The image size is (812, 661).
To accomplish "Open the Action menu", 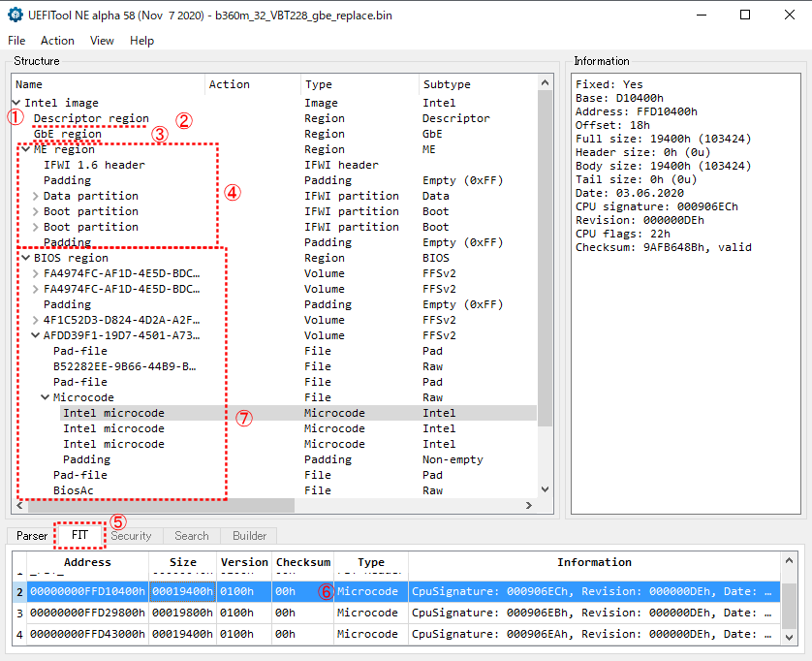I will click(57, 41).
